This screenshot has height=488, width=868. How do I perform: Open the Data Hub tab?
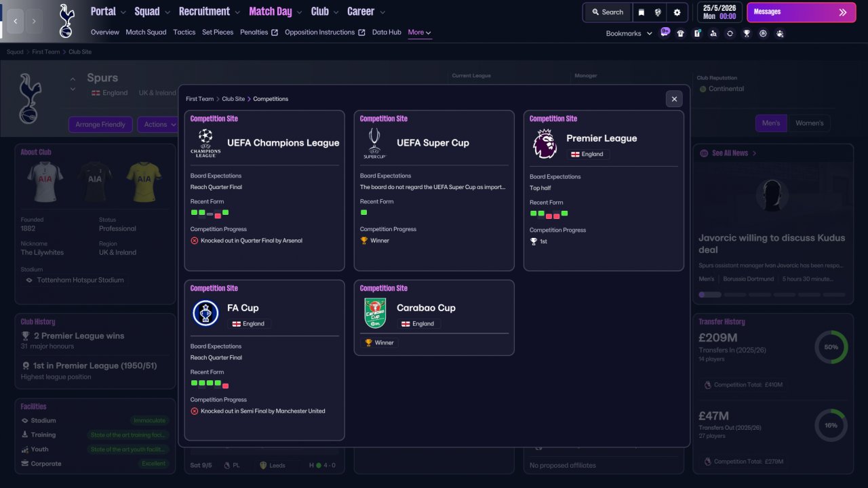point(387,33)
